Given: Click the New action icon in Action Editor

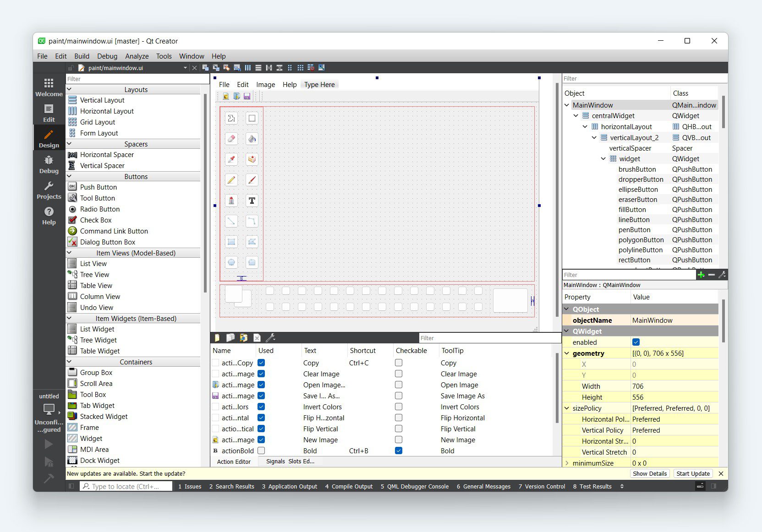Looking at the screenshot, I should [x=217, y=338].
